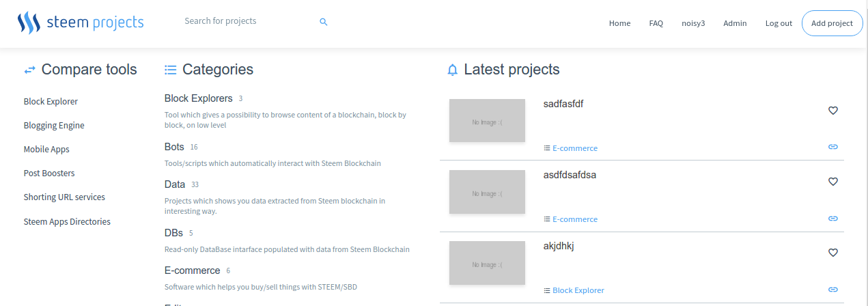Open Steem Apps Directories compare tool
This screenshot has width=868, height=306.
pyautogui.click(x=67, y=222)
